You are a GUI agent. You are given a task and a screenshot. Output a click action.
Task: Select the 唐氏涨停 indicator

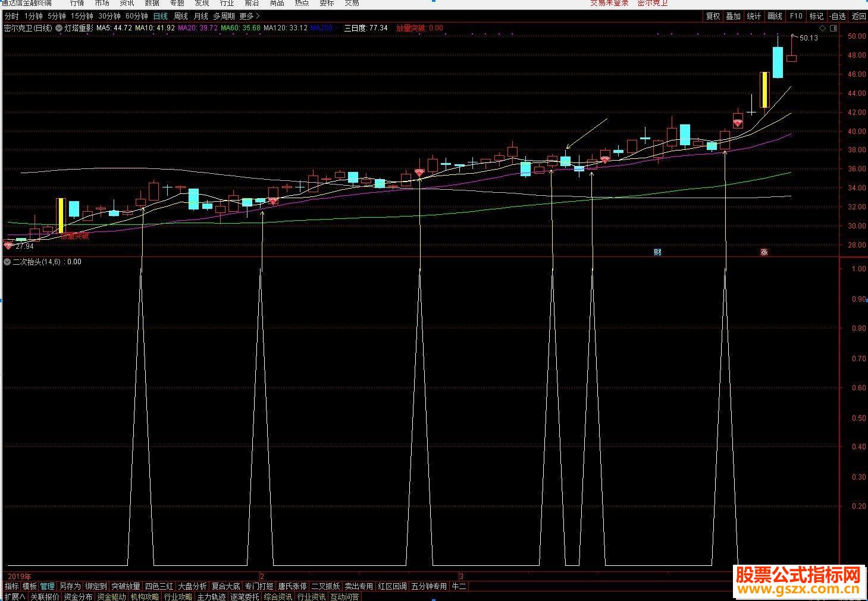click(292, 587)
